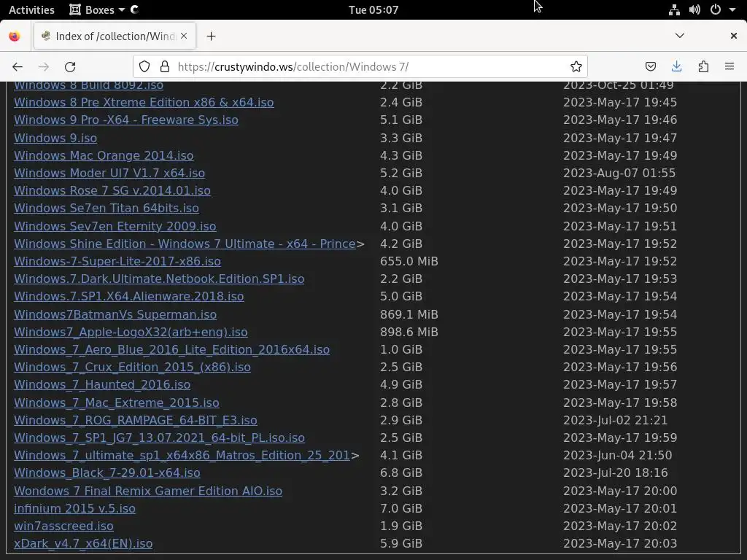
Task: Expand the list all tabs chevron
Action: coord(680,36)
